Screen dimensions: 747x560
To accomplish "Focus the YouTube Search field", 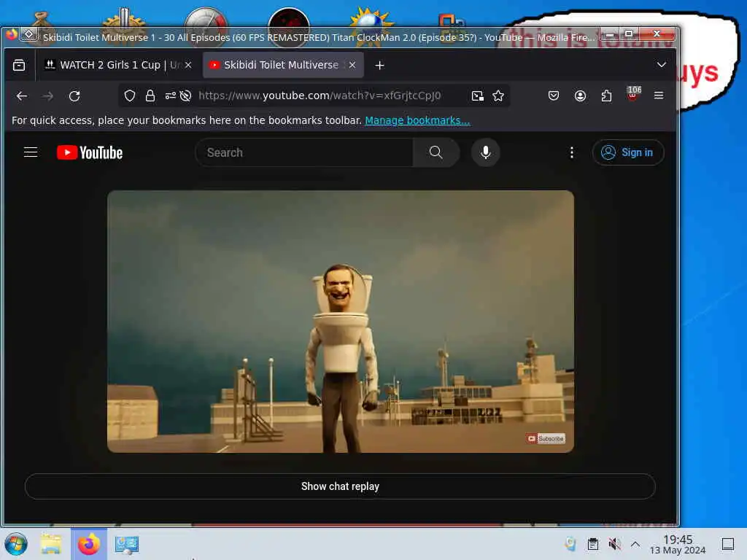I will point(304,152).
